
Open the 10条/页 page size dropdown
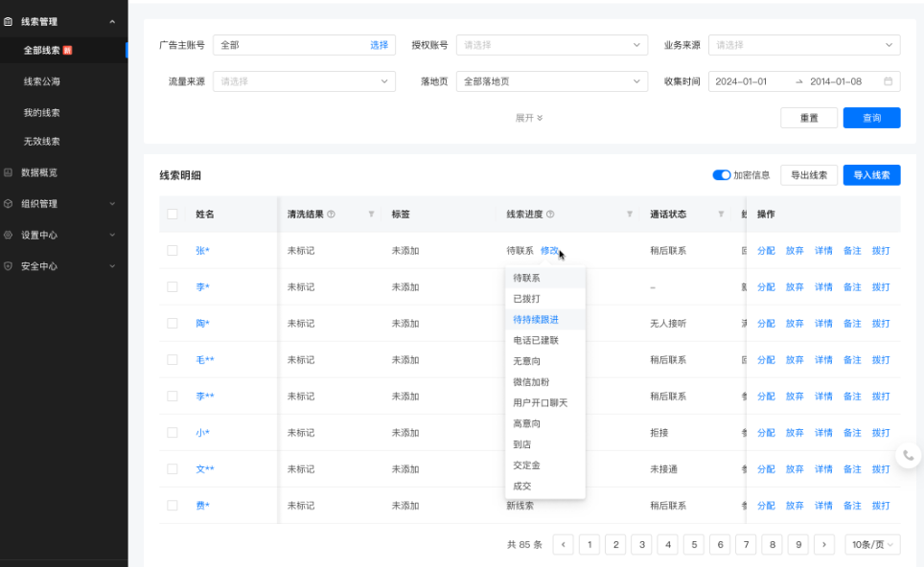point(872,545)
